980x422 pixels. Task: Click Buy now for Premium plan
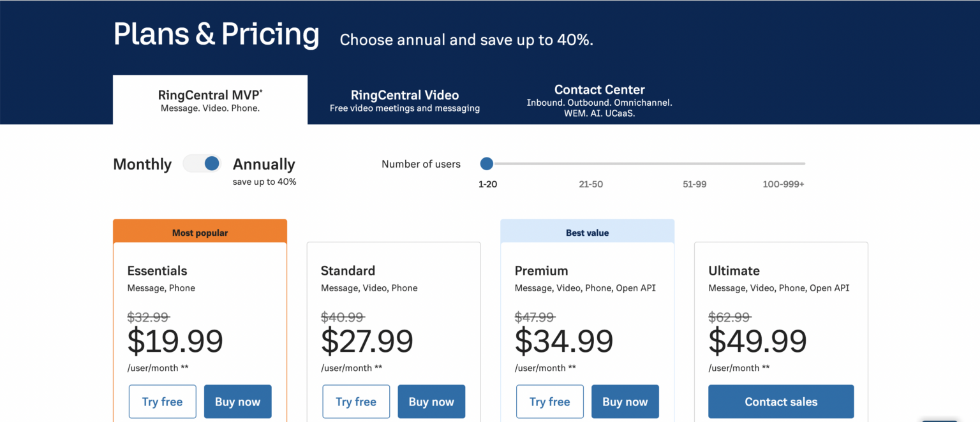(x=625, y=402)
